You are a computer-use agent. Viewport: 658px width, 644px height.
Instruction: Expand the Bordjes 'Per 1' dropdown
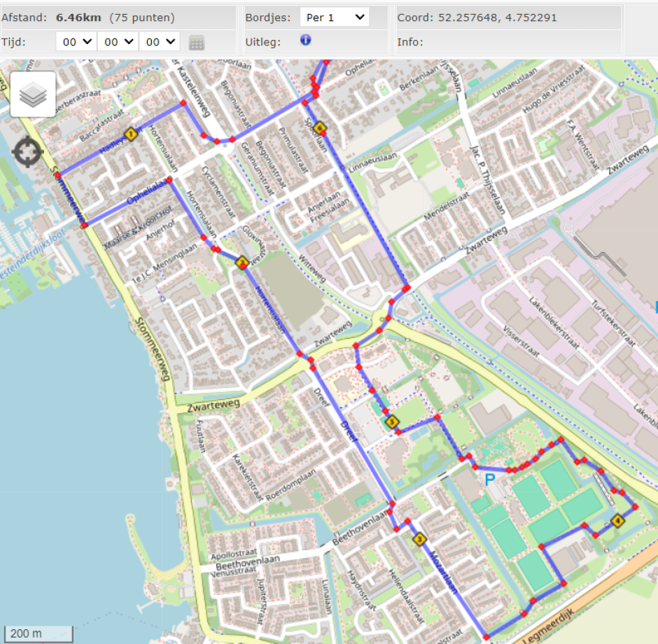(x=334, y=17)
